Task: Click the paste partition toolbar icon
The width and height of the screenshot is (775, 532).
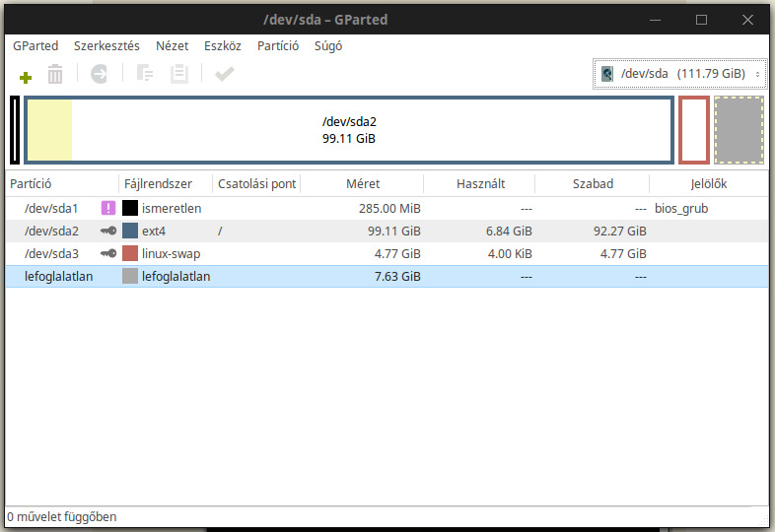Action: tap(178, 74)
